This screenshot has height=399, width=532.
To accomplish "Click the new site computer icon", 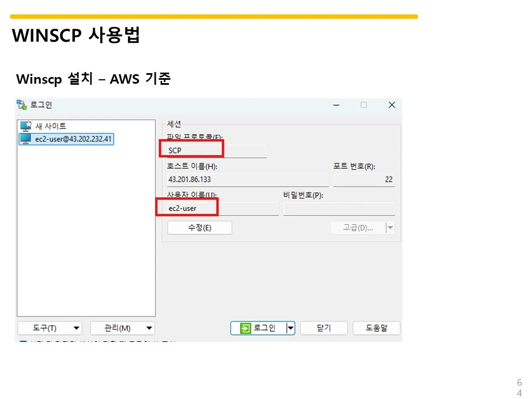I will coord(26,126).
